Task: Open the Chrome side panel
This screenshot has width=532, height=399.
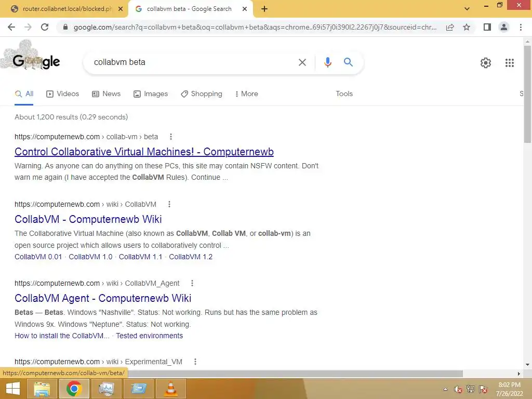Action: [x=487, y=27]
